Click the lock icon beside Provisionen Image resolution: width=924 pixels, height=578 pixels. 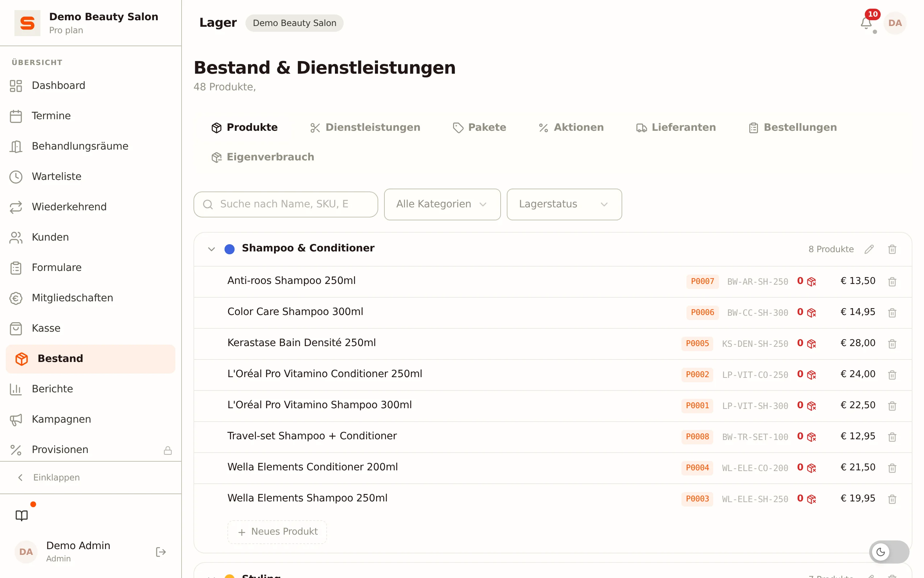pos(167,450)
